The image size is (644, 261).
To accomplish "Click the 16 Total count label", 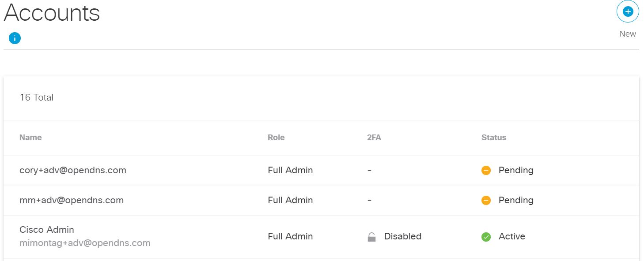I will click(x=37, y=97).
